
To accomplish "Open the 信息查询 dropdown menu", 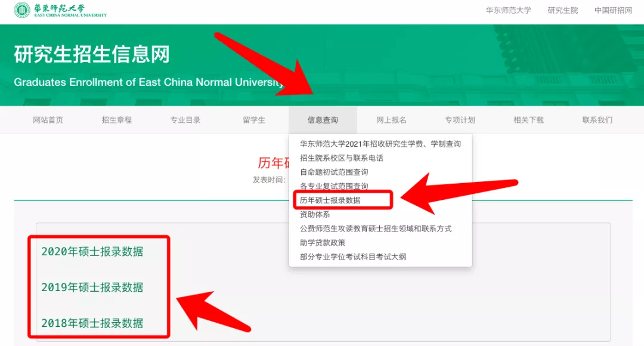I will [323, 119].
